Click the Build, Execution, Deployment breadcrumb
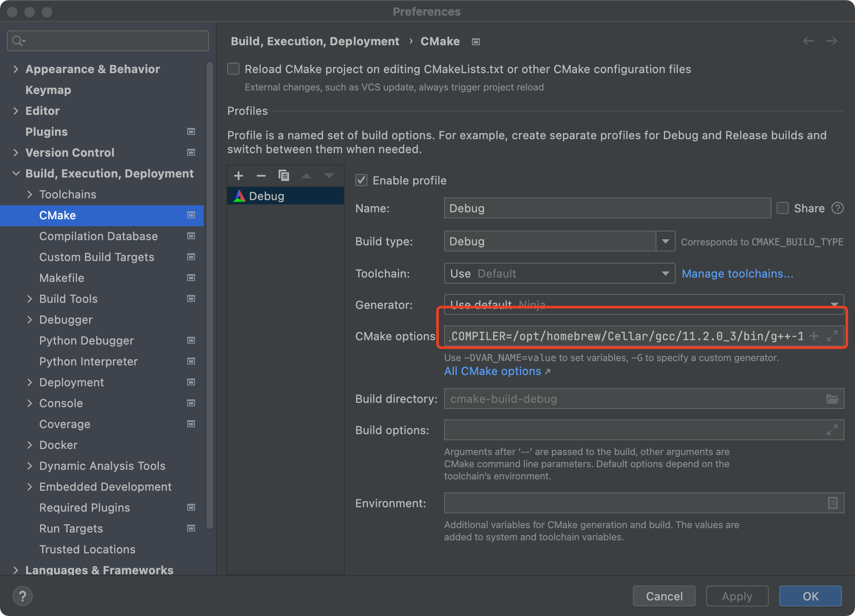The width and height of the screenshot is (855, 616). [315, 41]
